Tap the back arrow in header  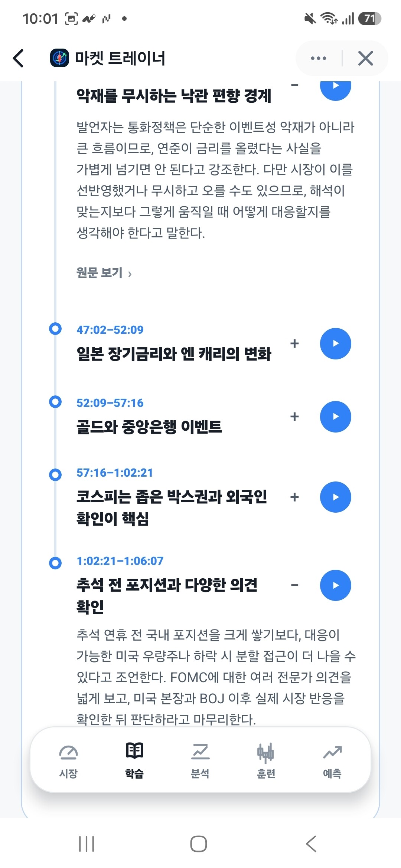(x=19, y=58)
